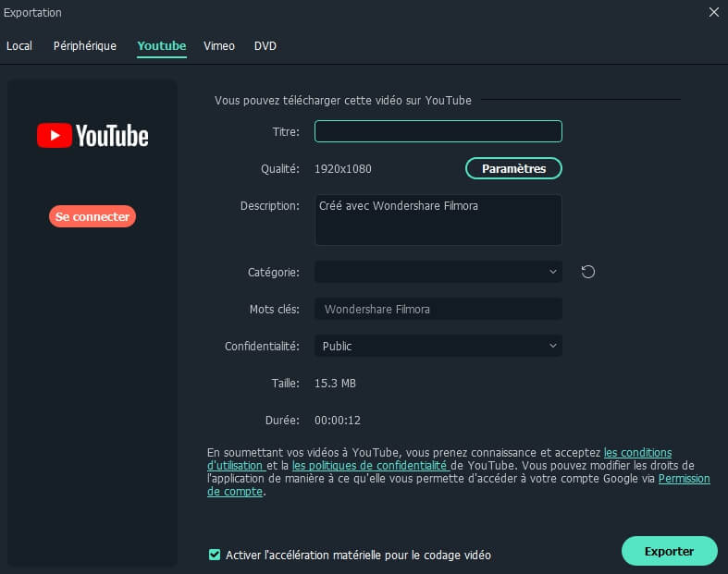This screenshot has width=728, height=574.
Task: Toggle hardware acceleration checkbox
Action: coord(215,555)
